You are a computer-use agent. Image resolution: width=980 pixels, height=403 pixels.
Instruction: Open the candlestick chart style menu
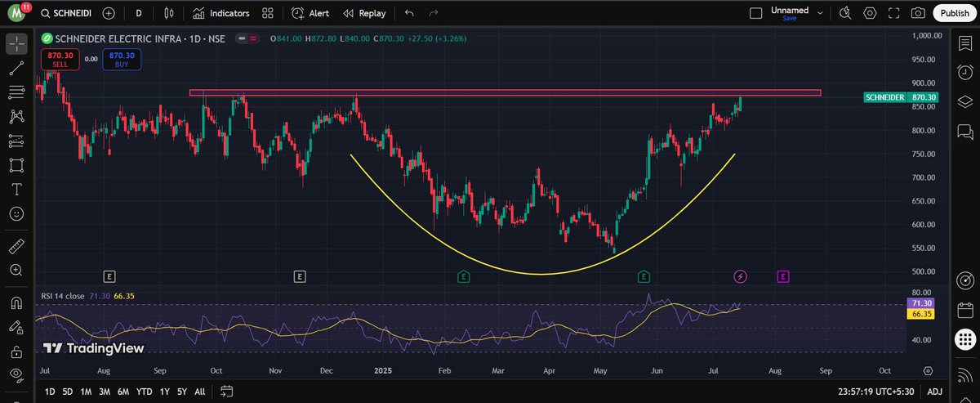point(169,13)
